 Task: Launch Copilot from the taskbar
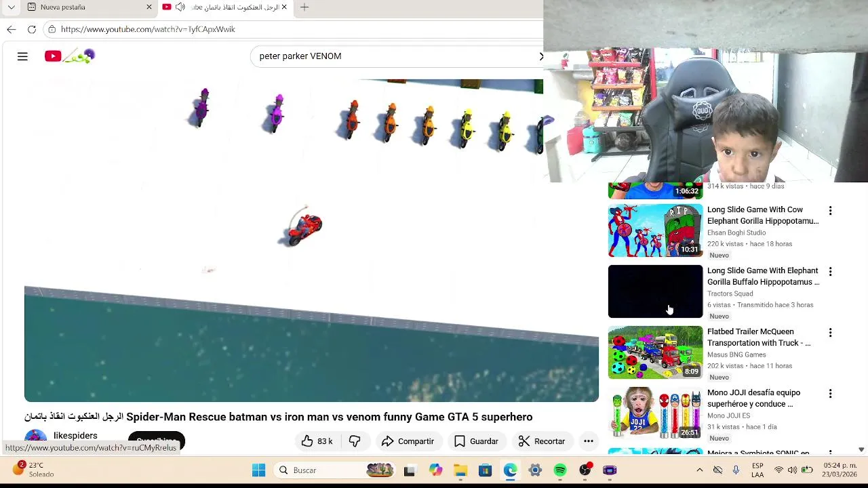pyautogui.click(x=435, y=470)
